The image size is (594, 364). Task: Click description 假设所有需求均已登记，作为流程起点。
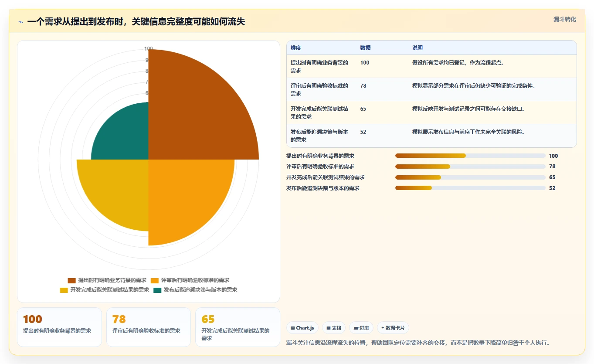coord(458,63)
